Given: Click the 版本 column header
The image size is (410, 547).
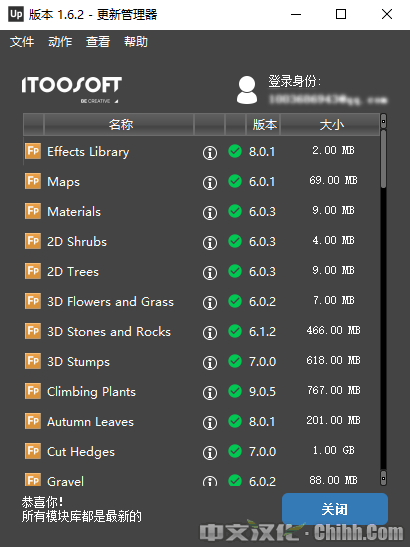Looking at the screenshot, I should pos(263,125).
